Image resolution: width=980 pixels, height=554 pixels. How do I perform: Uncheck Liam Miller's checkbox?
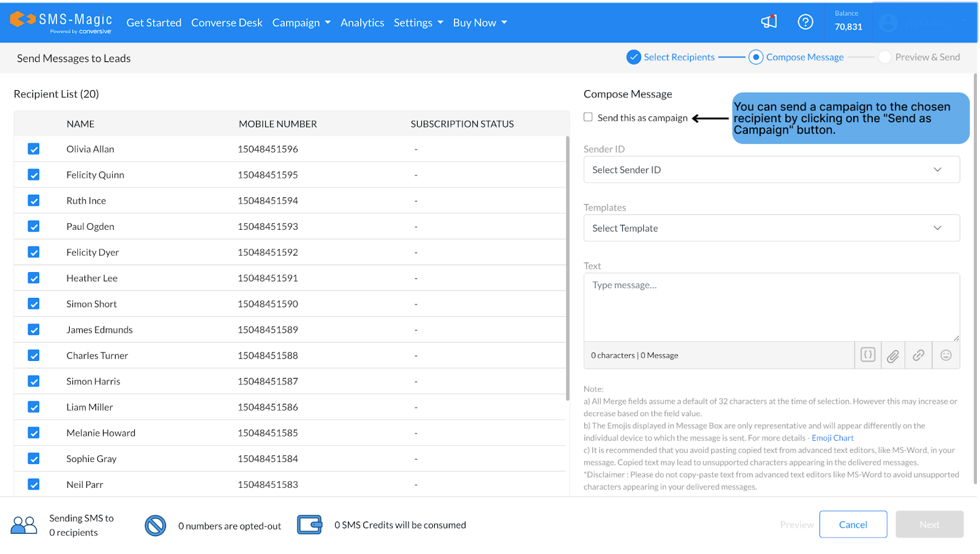34,407
